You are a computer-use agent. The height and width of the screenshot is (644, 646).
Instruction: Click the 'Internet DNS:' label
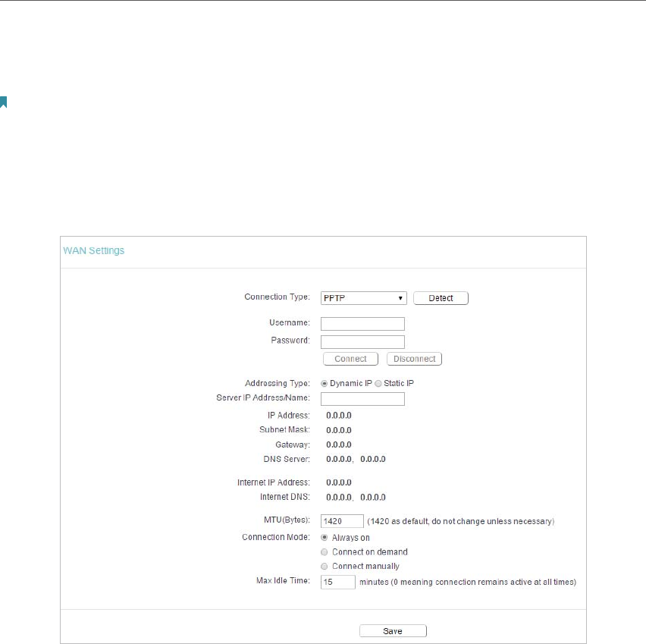(284, 498)
